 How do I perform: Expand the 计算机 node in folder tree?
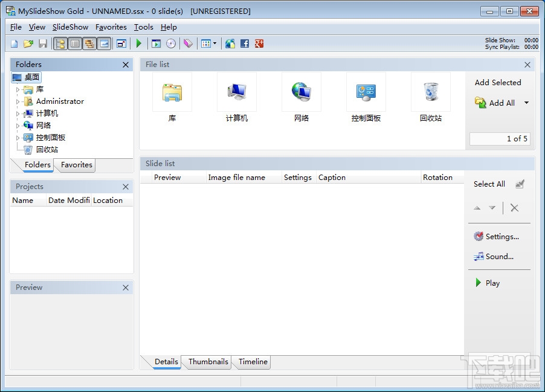pyautogui.click(x=18, y=114)
